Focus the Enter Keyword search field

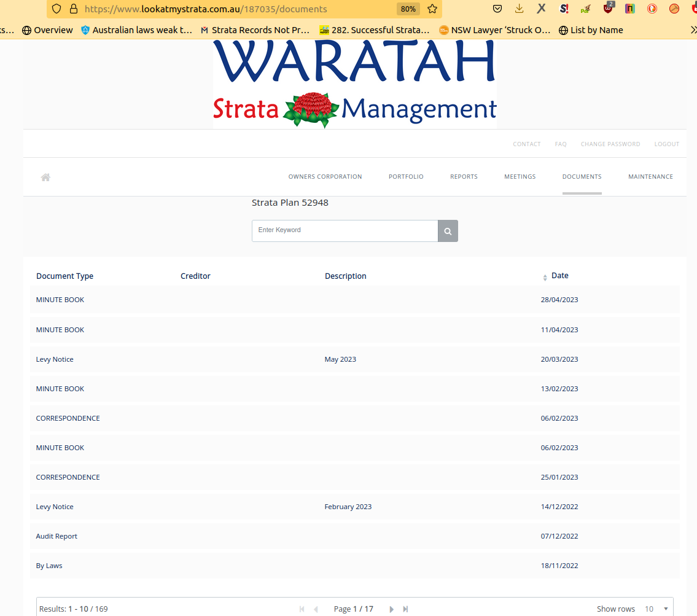tap(345, 231)
